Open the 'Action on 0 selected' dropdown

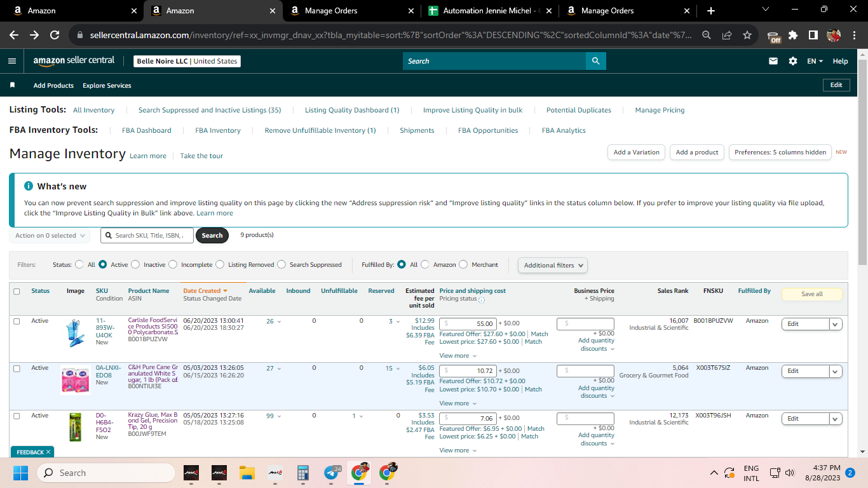tap(50, 236)
